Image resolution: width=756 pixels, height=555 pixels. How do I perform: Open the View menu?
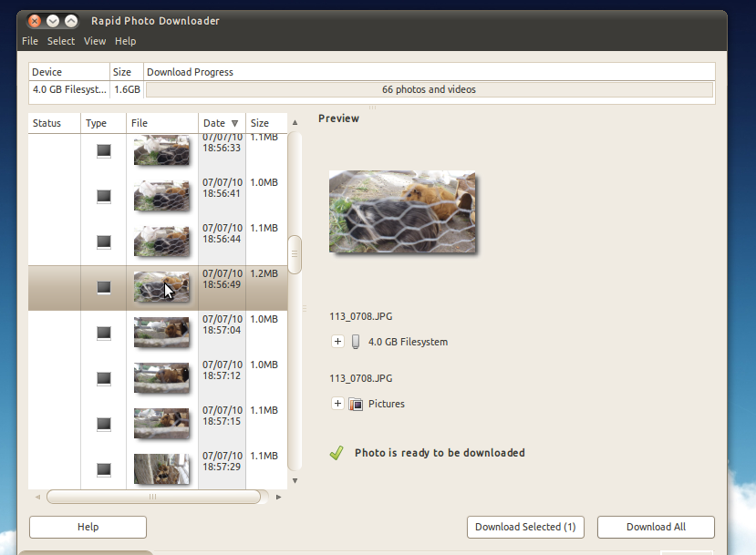[x=95, y=41]
